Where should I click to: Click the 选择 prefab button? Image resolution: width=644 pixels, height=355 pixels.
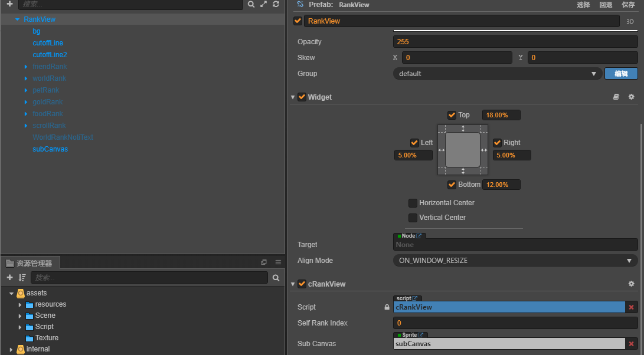(583, 5)
